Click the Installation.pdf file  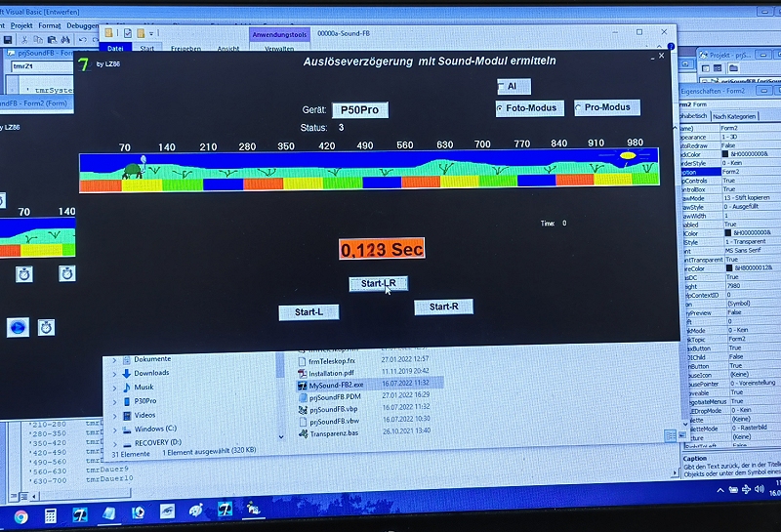[332, 372]
